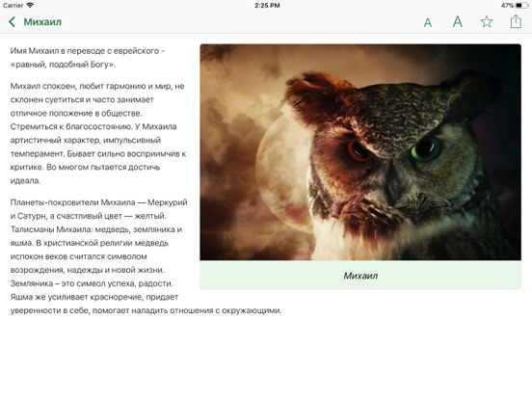Click the last line ending with "окружающими"
The width and height of the screenshot is (532, 399).
(x=146, y=310)
